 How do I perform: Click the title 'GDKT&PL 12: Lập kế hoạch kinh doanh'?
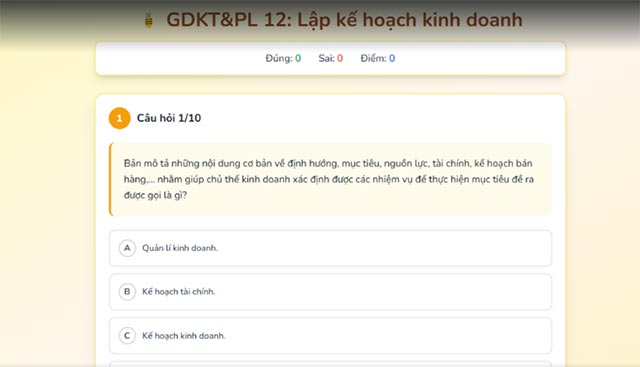[344, 20]
